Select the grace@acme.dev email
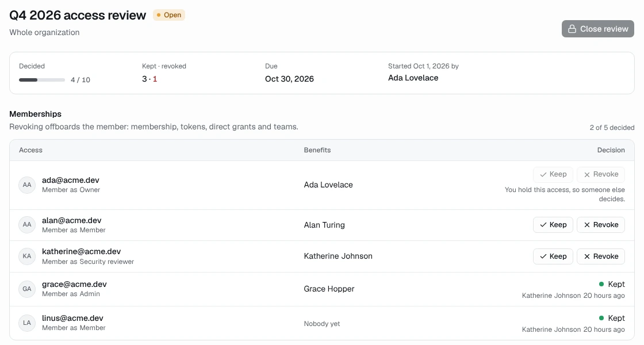 pyautogui.click(x=74, y=284)
